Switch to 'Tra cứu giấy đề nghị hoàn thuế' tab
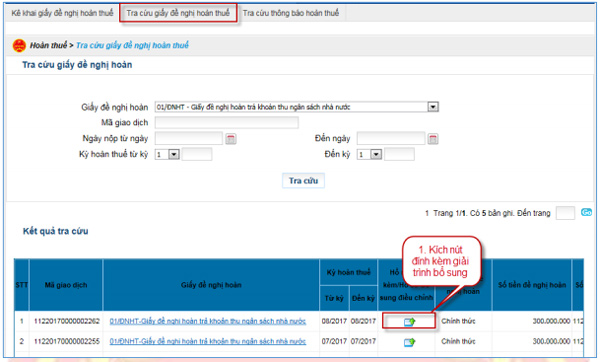This screenshot has width=600, height=362. (178, 13)
